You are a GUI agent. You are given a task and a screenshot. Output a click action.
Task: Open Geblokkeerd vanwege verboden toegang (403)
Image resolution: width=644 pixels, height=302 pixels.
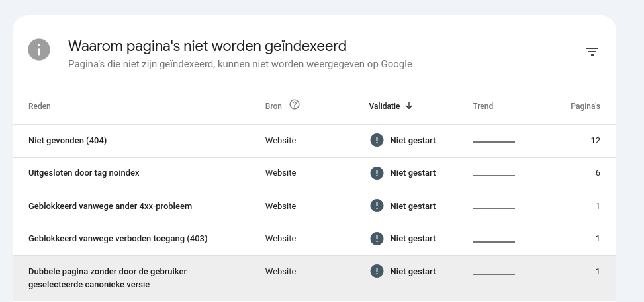(314, 239)
